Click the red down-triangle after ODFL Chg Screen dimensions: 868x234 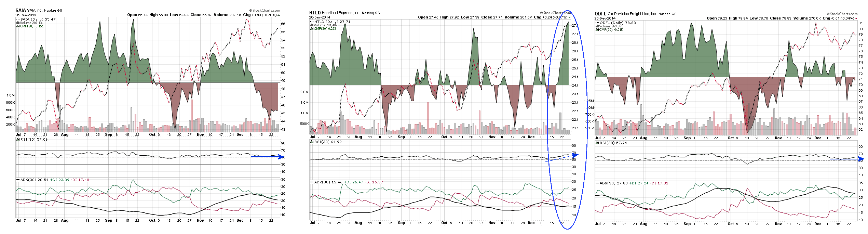[856, 18]
